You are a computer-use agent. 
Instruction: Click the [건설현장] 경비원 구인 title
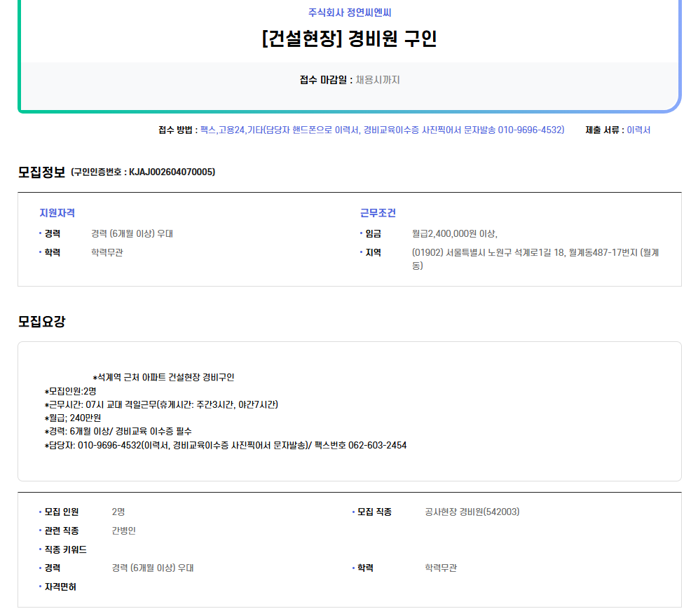[x=349, y=39]
